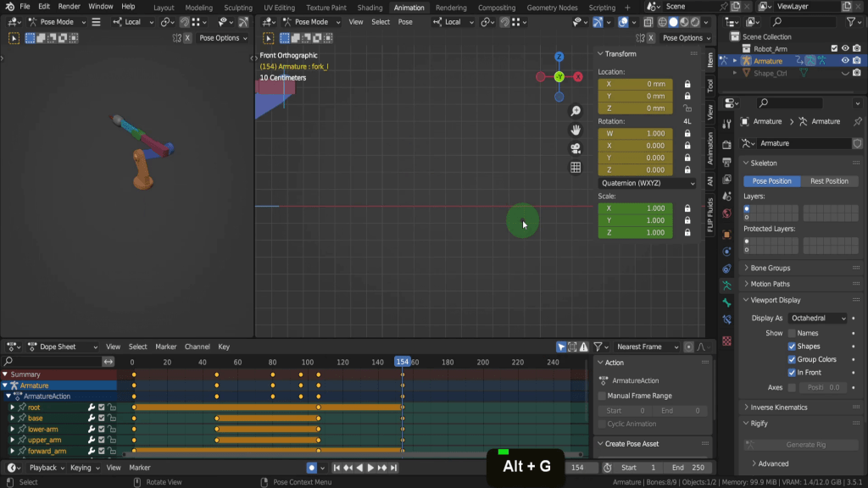Screen dimensions: 868x488
Task: Open Bone properties tab in Properties editor
Action: coord(726,302)
